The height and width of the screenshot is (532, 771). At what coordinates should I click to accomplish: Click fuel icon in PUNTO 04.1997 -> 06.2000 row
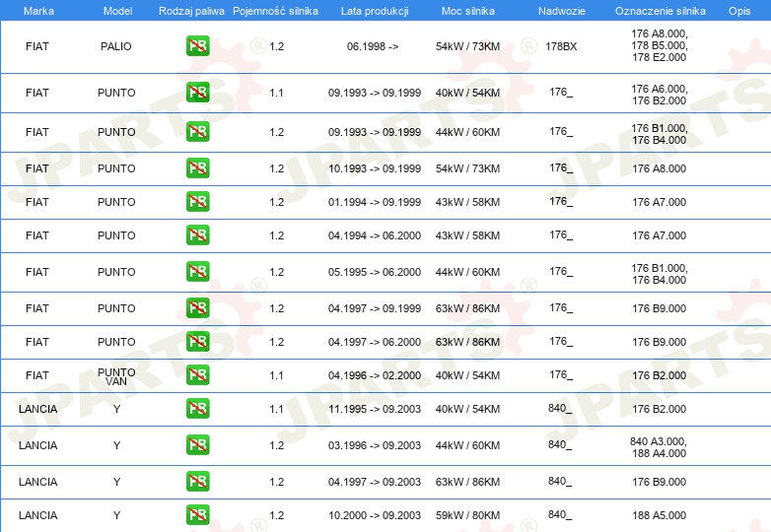pos(197,342)
